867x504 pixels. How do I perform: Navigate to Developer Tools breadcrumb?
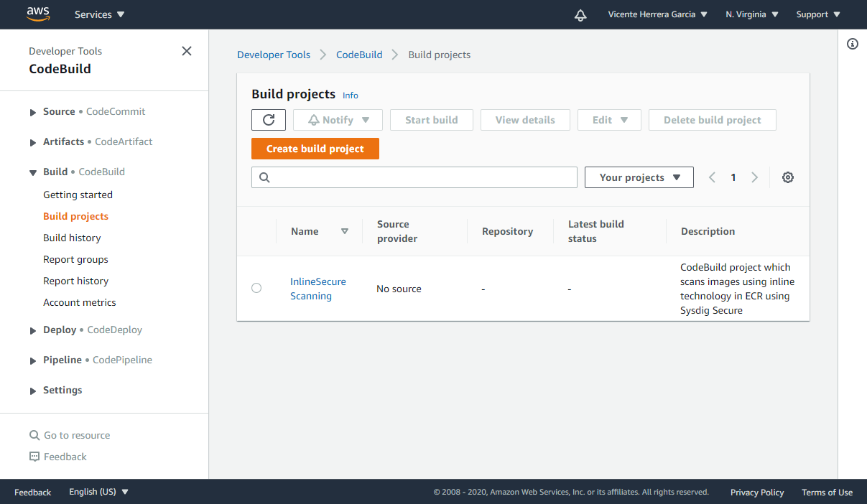[x=274, y=55]
